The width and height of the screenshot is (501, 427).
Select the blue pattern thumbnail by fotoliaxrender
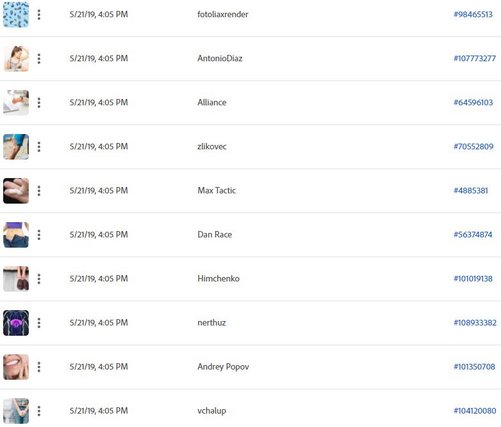click(x=16, y=15)
